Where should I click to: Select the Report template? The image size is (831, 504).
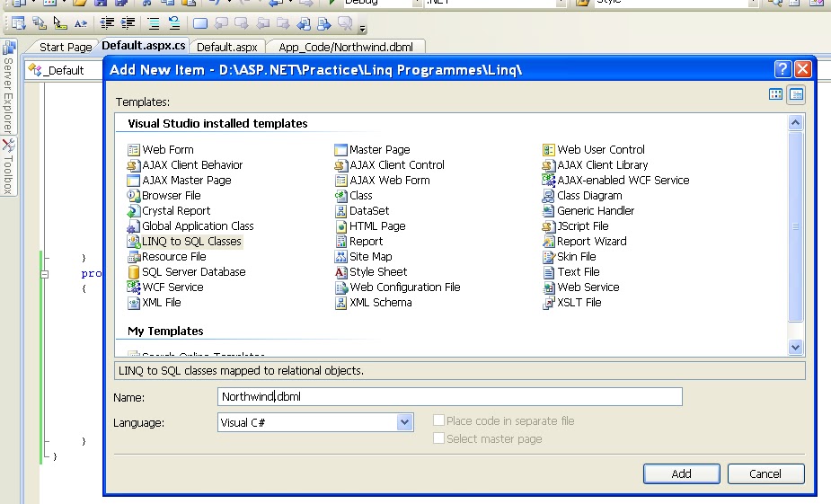(358, 242)
